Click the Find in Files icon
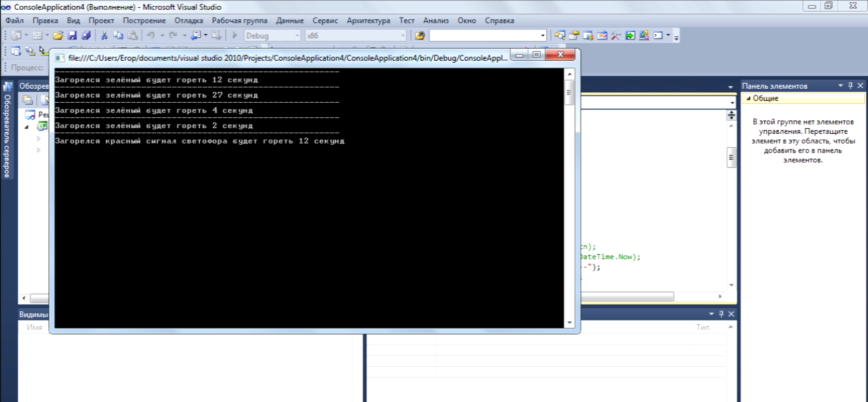This screenshot has width=868, height=402. point(420,36)
